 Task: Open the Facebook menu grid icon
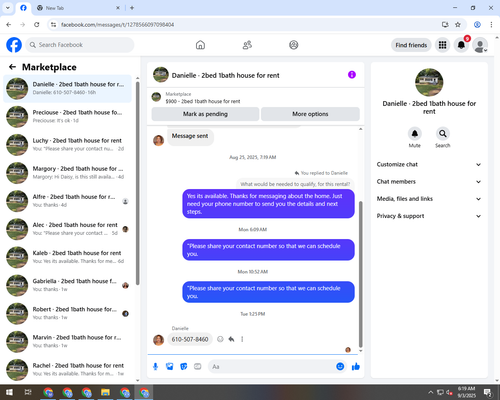(x=442, y=45)
